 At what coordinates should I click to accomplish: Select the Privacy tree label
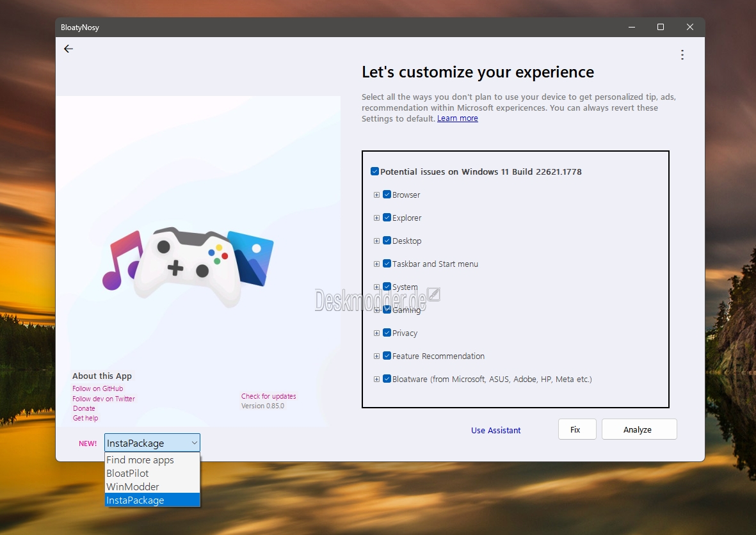(405, 333)
